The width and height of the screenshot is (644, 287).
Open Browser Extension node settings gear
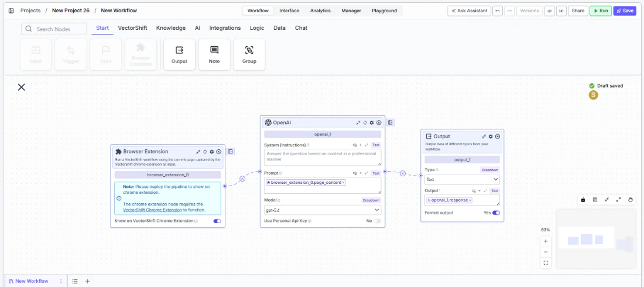coord(212,152)
